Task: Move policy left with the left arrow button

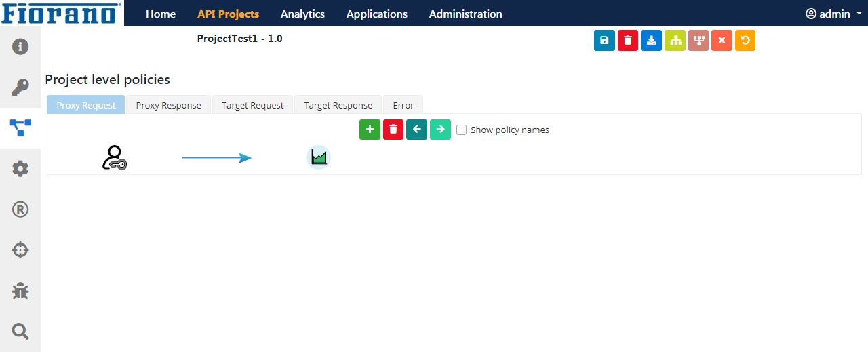Action: [416, 130]
